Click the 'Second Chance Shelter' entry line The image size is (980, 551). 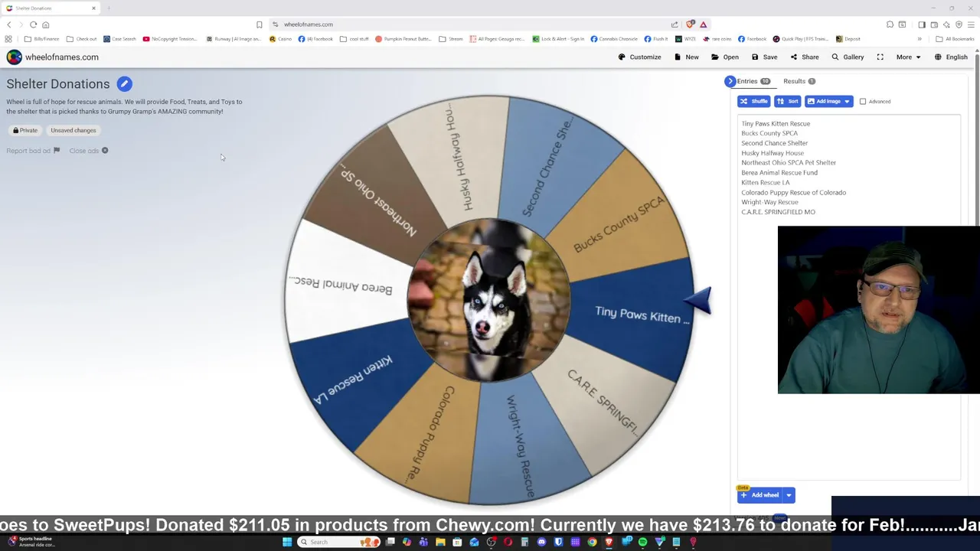tap(774, 143)
